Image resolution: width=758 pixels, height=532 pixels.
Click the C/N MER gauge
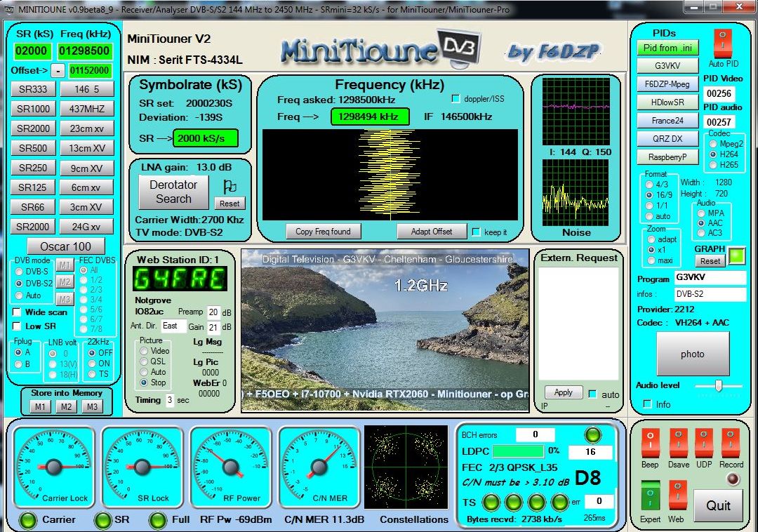coord(319,466)
